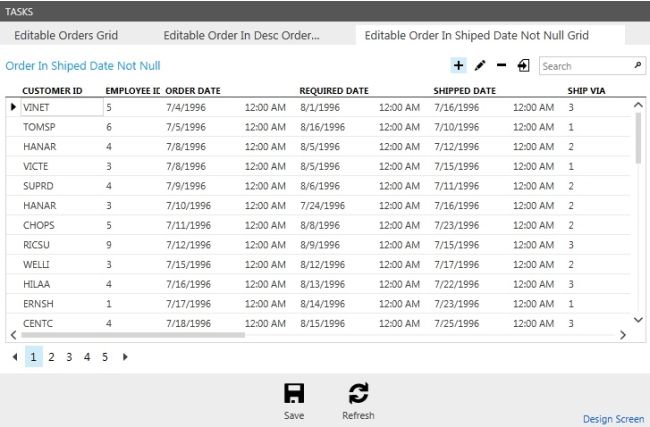The image size is (650, 427).
Task: Click required date 8/9/1996 cell
Action: [x=320, y=245]
